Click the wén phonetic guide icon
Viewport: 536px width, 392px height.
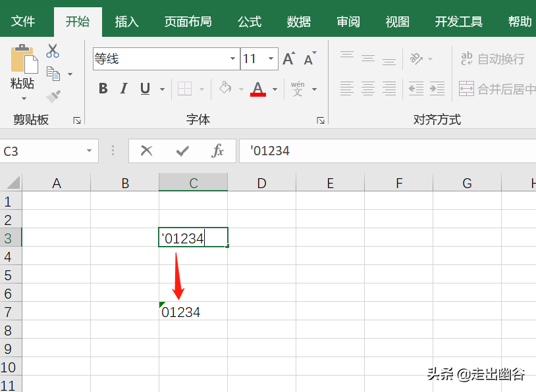(x=298, y=89)
